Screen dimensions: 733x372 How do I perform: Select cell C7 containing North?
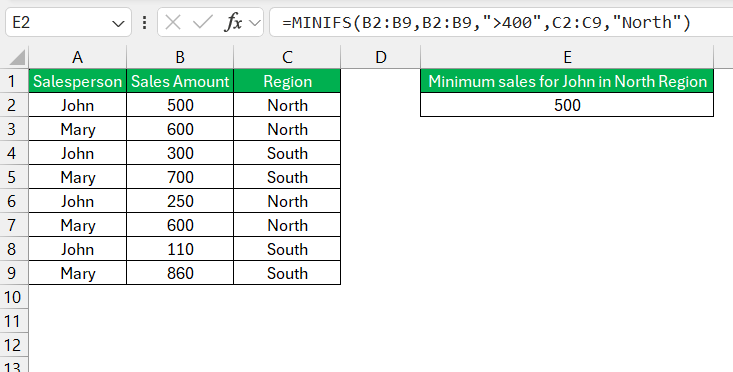click(287, 225)
